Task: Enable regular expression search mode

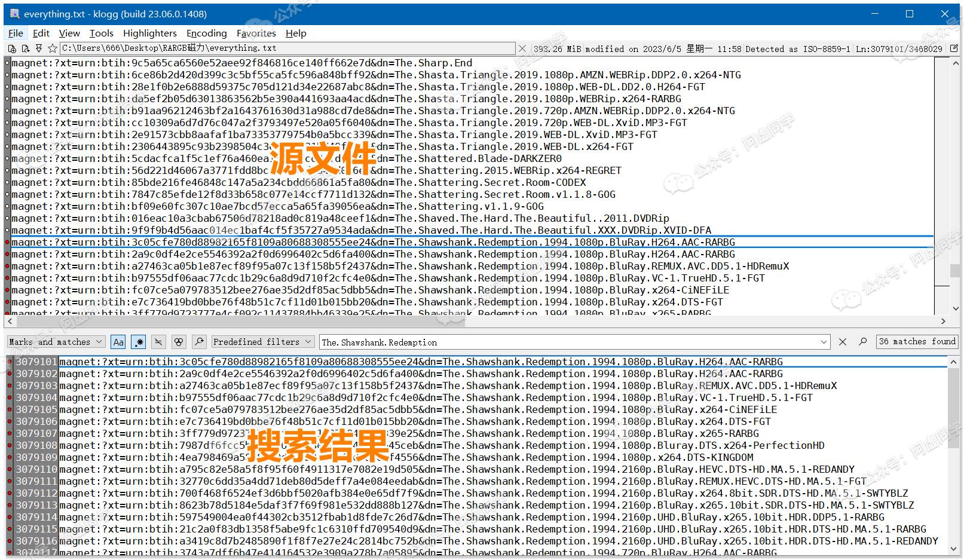Action: click(139, 342)
